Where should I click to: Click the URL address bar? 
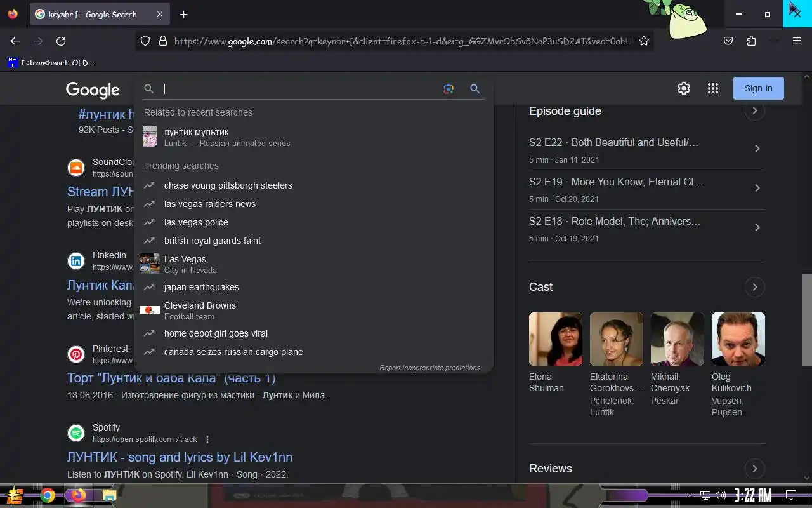[x=403, y=41]
